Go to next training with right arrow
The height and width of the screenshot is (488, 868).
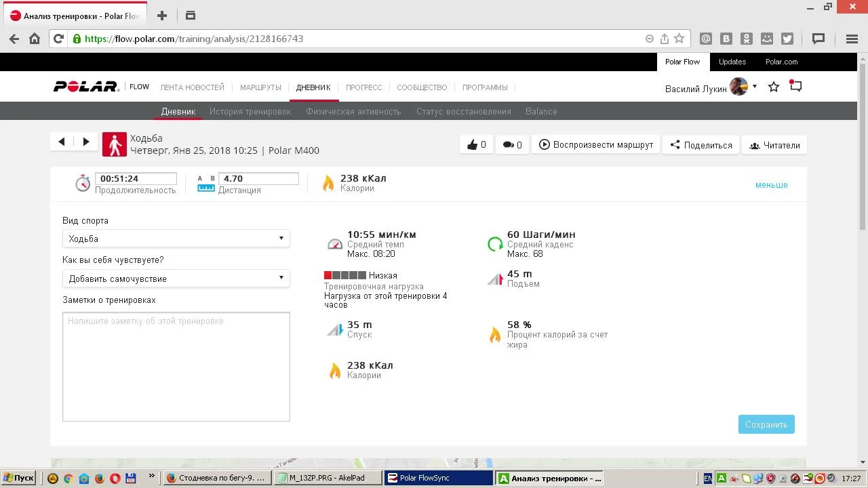pos(85,142)
